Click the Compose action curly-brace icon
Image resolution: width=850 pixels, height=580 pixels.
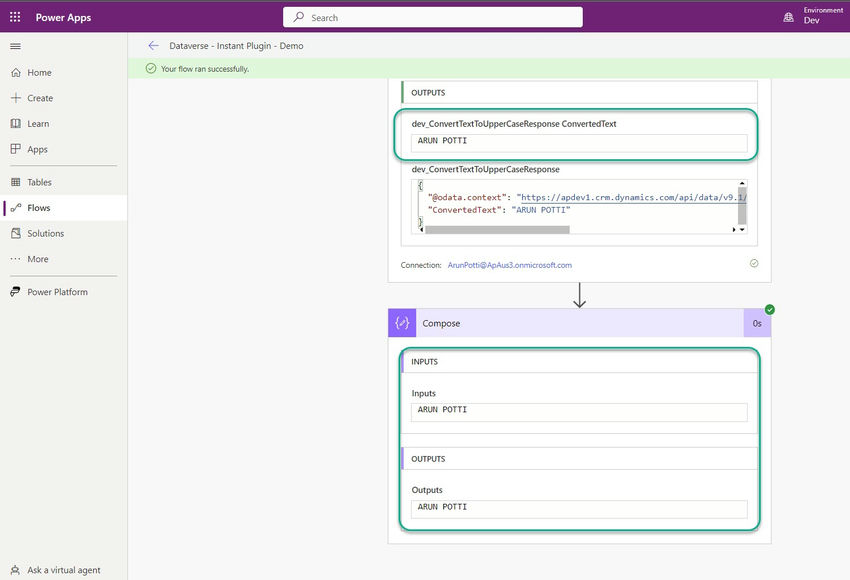(402, 323)
